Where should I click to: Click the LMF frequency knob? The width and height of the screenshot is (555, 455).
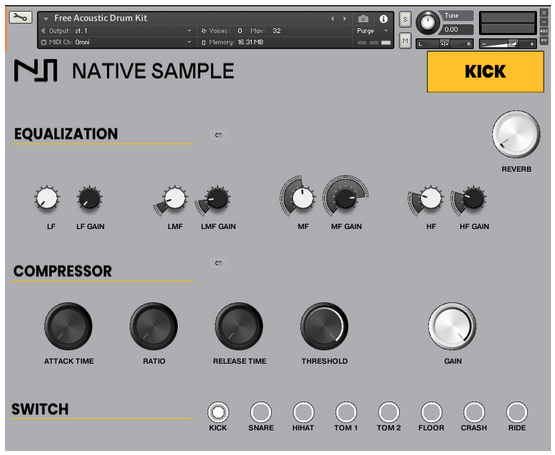tap(174, 198)
